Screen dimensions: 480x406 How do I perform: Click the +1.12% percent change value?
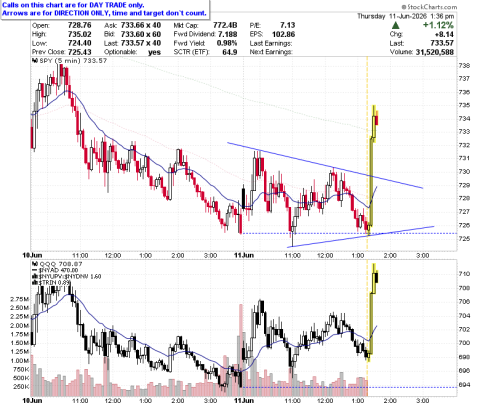pos(438,25)
